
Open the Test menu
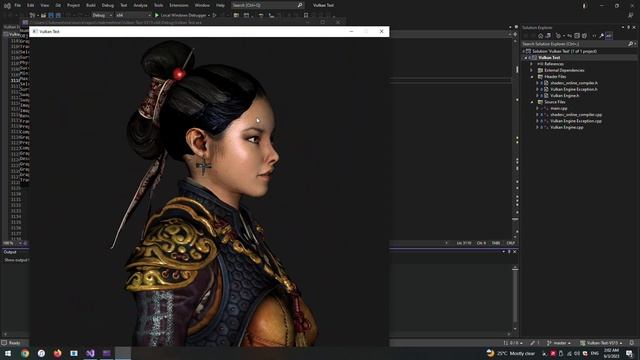[124, 5]
